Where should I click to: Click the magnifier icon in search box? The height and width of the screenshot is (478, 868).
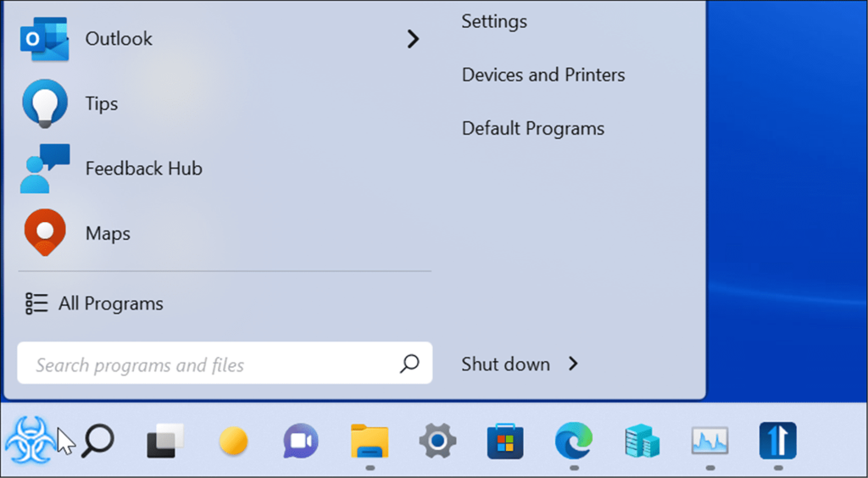(x=409, y=364)
